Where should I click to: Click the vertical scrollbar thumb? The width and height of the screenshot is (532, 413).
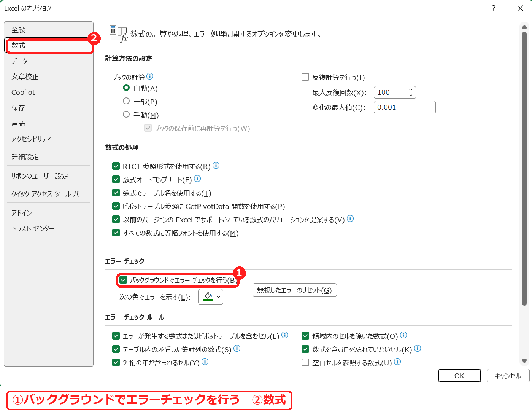pyautogui.click(x=524, y=169)
